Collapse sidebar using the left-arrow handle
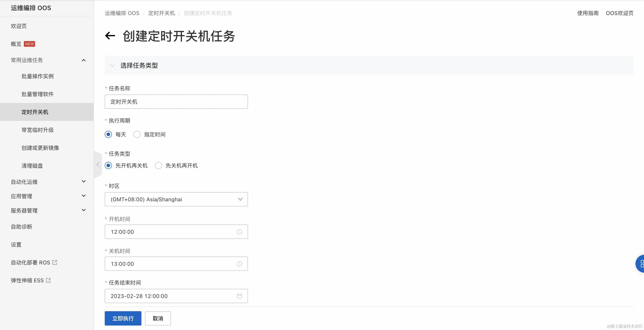This screenshot has height=330, width=644. tap(98, 164)
